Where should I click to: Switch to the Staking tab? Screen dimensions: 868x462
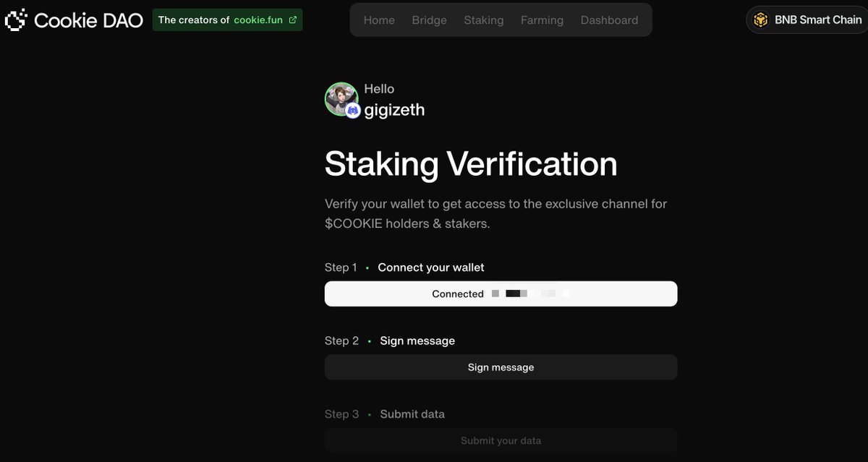click(483, 20)
